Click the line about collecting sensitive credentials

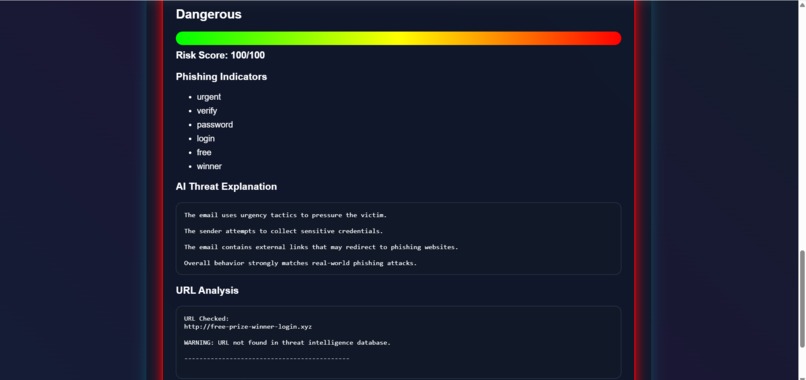click(283, 231)
